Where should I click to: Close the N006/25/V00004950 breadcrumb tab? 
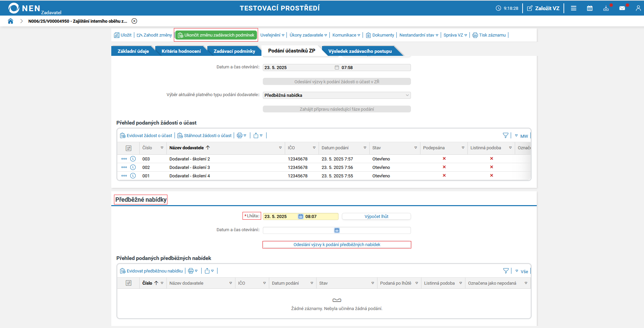[134, 21]
